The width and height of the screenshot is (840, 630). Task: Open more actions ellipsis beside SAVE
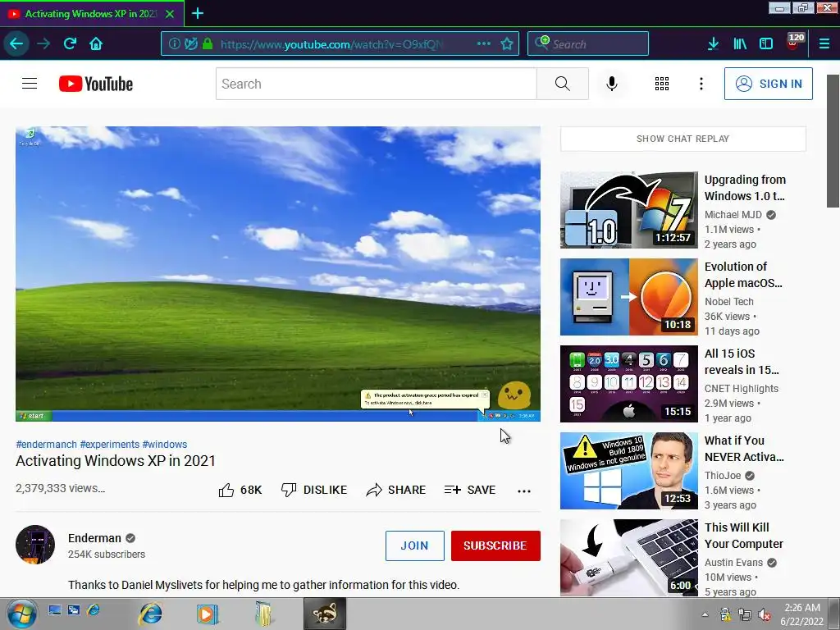pos(524,491)
